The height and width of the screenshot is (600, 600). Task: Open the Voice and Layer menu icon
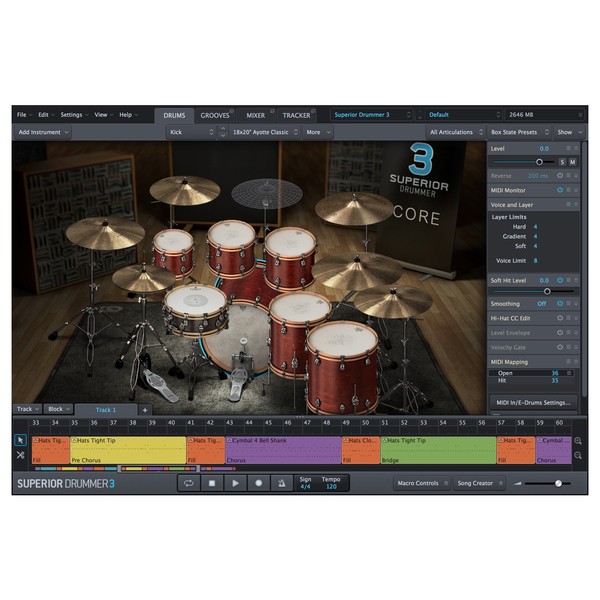[x=569, y=205]
